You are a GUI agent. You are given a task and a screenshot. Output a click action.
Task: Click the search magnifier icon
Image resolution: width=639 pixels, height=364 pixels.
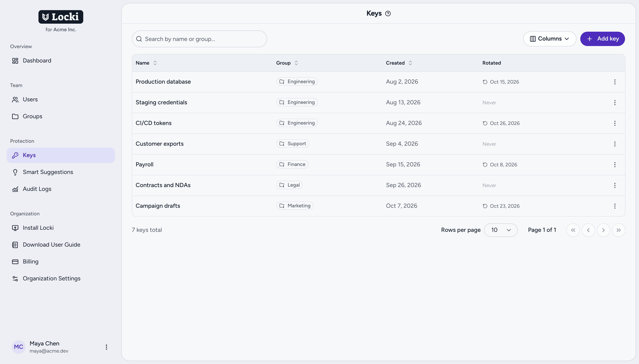click(x=139, y=39)
